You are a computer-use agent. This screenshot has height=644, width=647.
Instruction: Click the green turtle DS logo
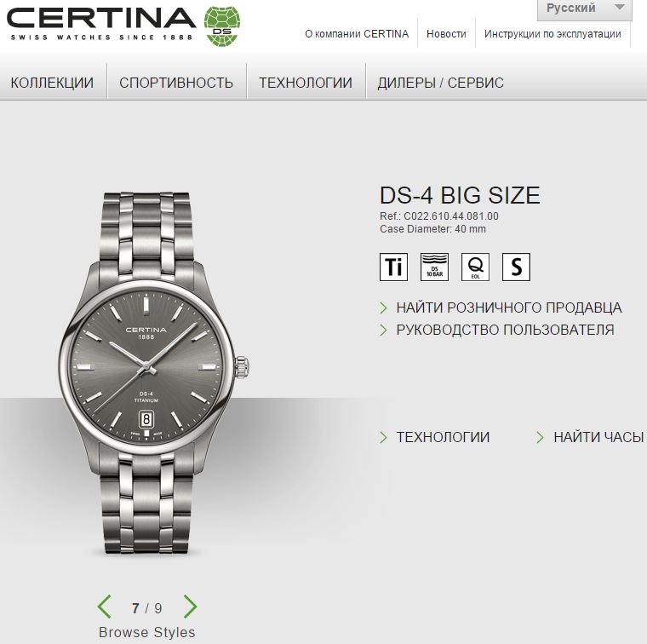(222, 26)
